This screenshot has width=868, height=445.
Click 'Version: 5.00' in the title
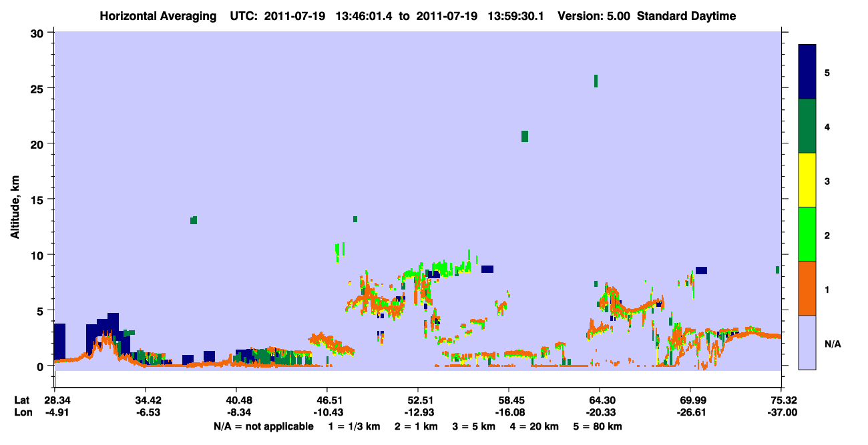[594, 16]
